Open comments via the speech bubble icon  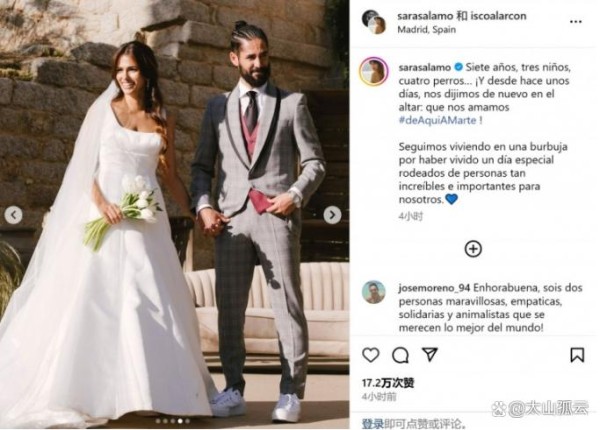400,355
